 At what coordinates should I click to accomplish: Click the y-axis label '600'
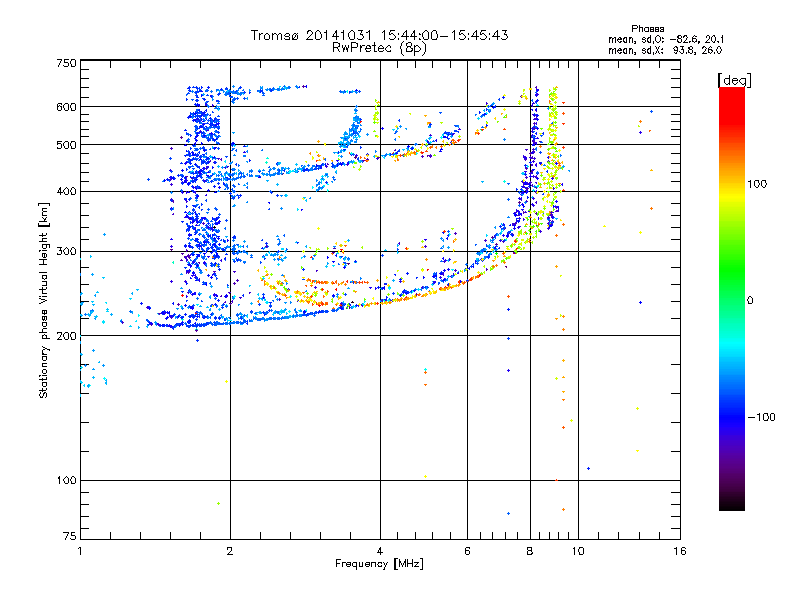[x=66, y=107]
